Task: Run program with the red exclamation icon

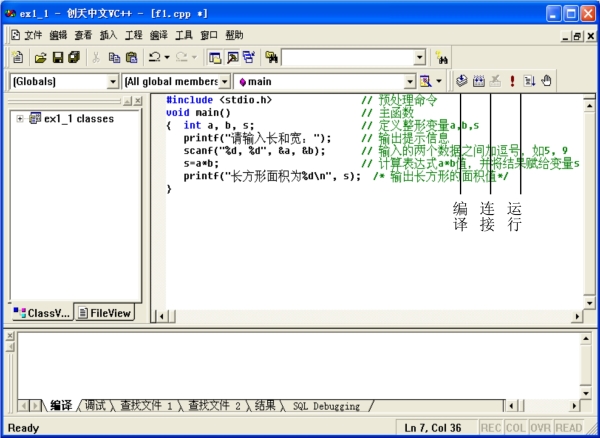Action: pos(512,81)
